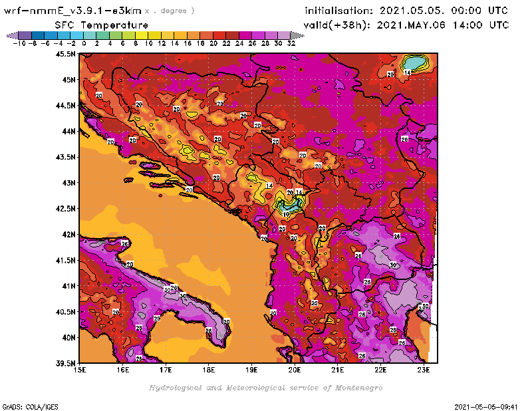This screenshot has height=411, width=532.
Task: Click the '40N' latitude axis label
Action: [69, 338]
